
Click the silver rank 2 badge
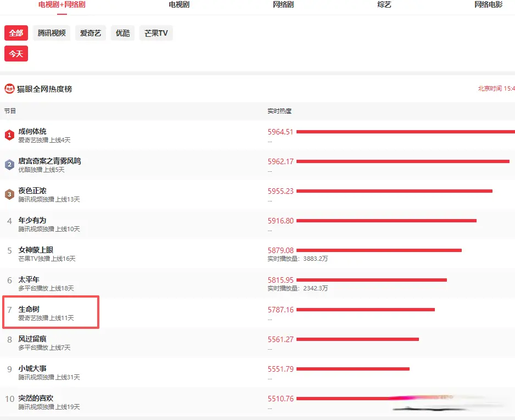(x=9, y=165)
